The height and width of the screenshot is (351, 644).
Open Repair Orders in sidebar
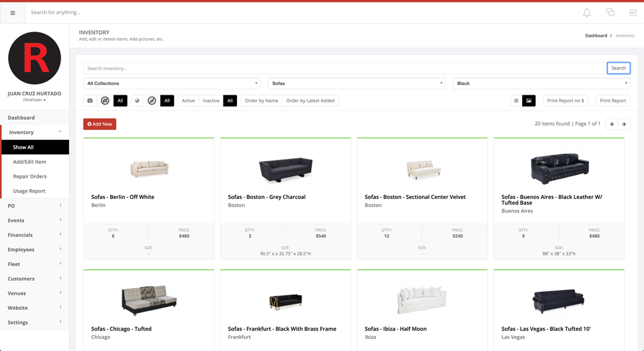point(30,176)
